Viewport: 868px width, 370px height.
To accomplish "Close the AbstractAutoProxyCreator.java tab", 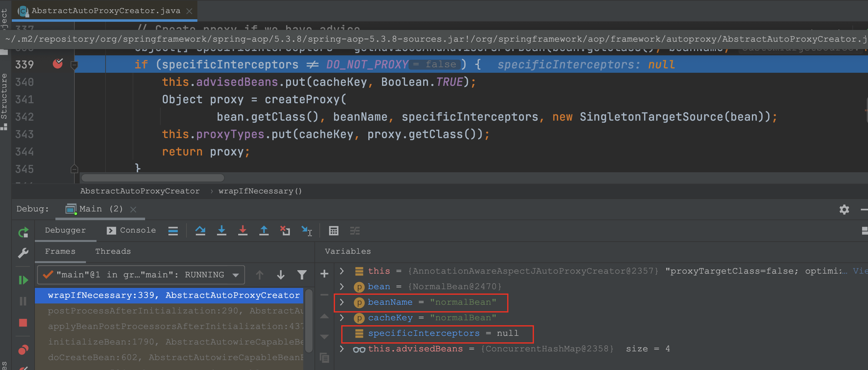I will (x=189, y=11).
